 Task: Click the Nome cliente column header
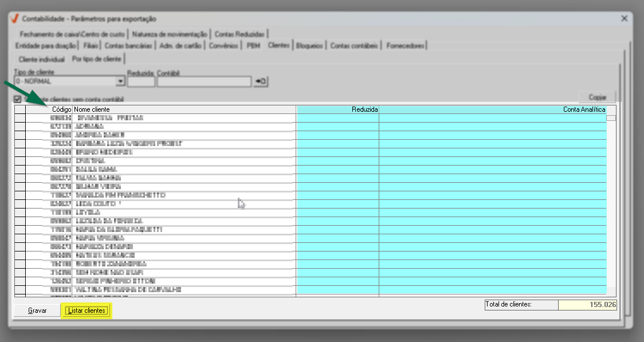pyautogui.click(x=184, y=109)
